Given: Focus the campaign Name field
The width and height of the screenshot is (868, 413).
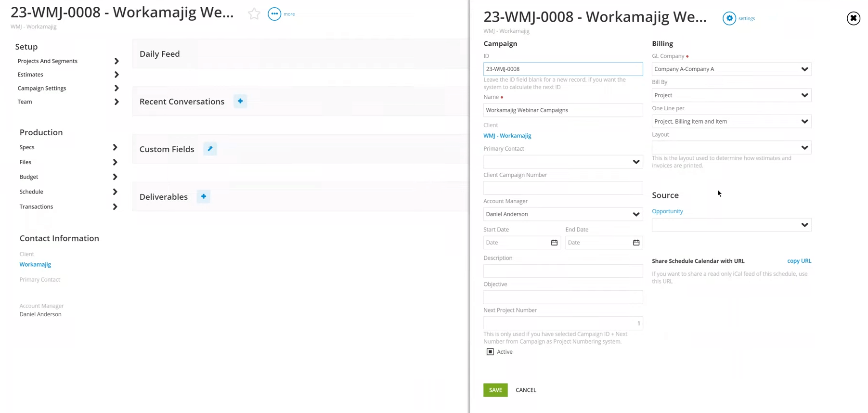Looking at the screenshot, I should coord(563,110).
